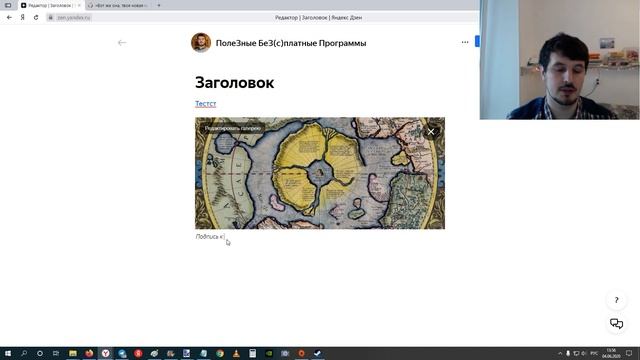Open the «Тестст» hyperlink text
The height and width of the screenshot is (360, 640).
tap(205, 104)
